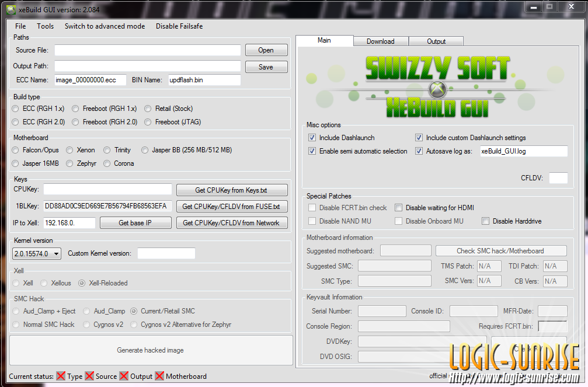Choose Trinity motherboard
The image size is (588, 387).
tap(117, 150)
